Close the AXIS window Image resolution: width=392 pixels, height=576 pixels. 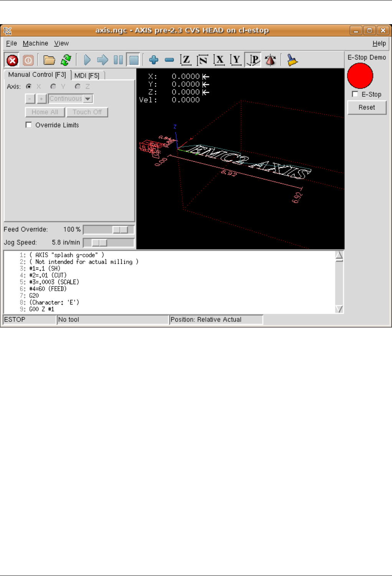point(383,30)
